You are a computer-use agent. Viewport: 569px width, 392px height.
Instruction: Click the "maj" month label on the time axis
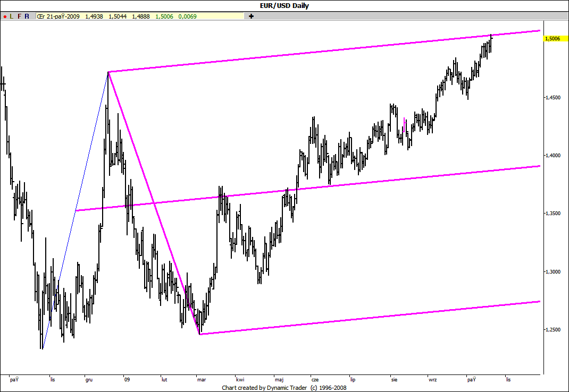(279, 380)
